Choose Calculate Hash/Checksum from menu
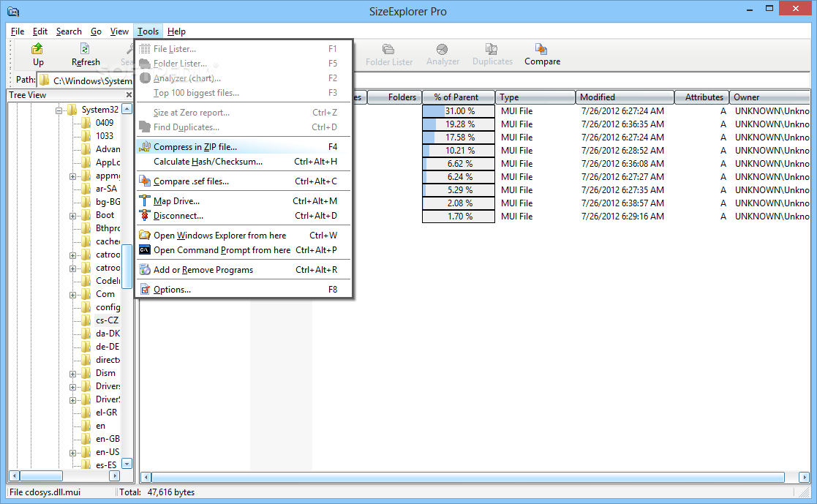 [244, 162]
